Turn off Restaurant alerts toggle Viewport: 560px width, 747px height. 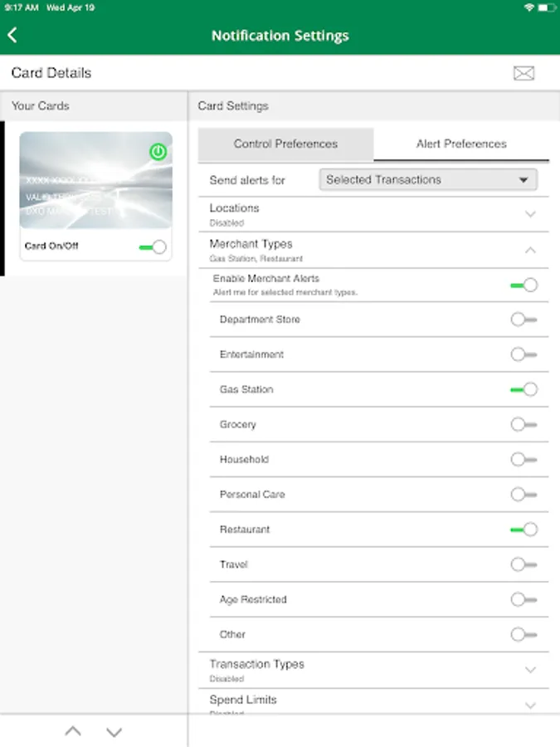point(523,530)
